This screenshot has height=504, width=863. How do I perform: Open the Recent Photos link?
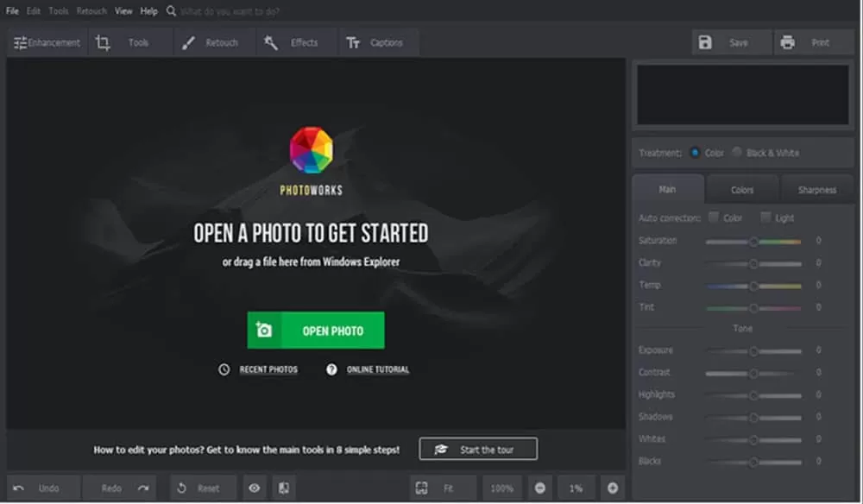click(x=268, y=369)
